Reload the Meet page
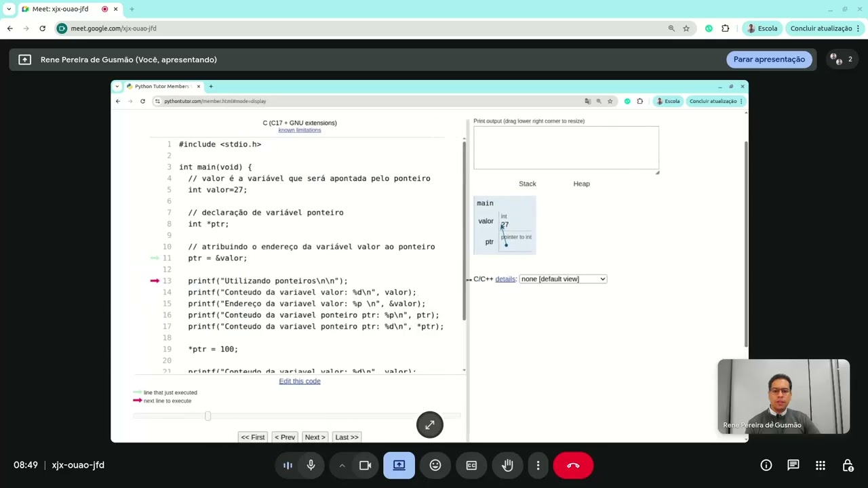 click(42, 28)
